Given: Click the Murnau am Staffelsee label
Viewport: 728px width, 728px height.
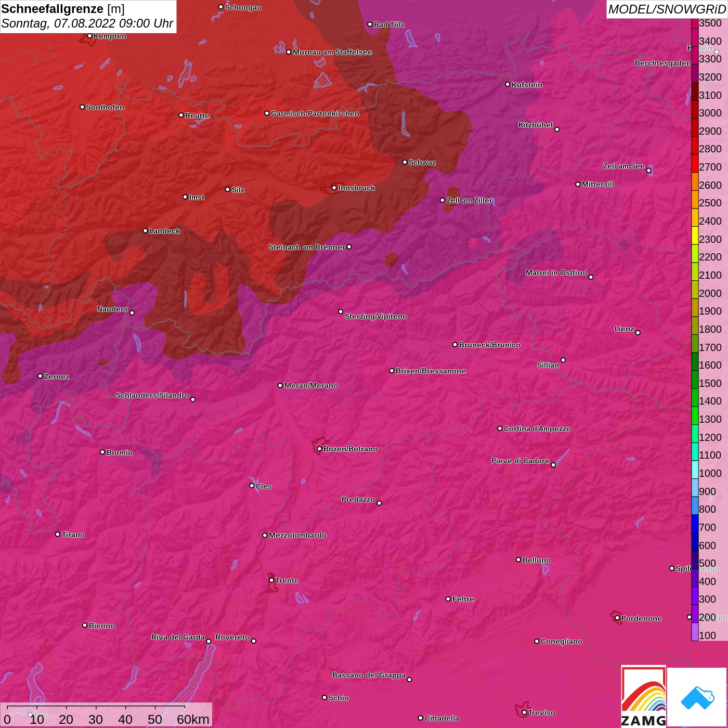Looking at the screenshot, I should 332,52.
